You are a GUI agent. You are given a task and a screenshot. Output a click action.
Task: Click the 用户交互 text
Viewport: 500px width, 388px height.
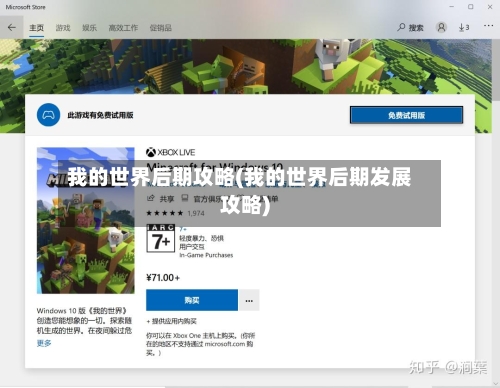click(192, 247)
